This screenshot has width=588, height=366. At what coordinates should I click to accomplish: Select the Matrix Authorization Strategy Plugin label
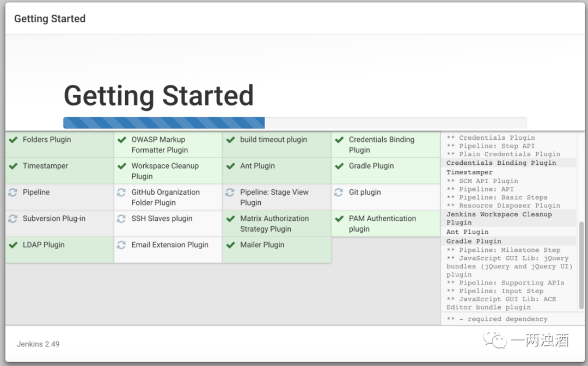coord(274,224)
